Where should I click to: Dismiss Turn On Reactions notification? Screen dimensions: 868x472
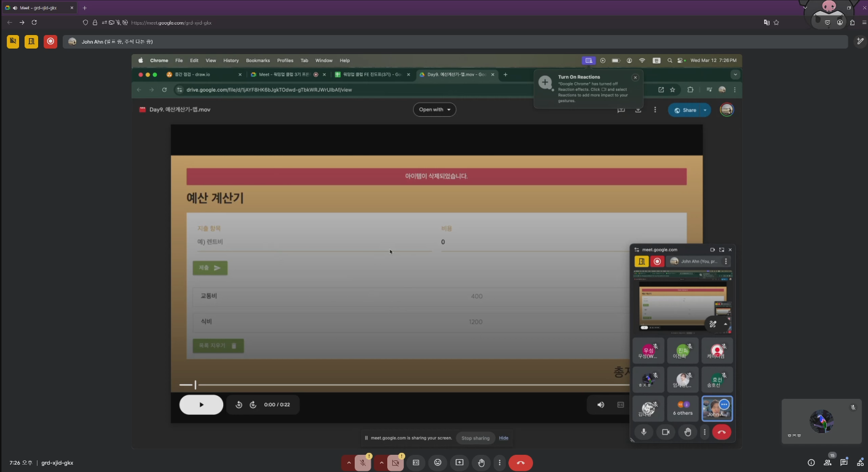635,77
